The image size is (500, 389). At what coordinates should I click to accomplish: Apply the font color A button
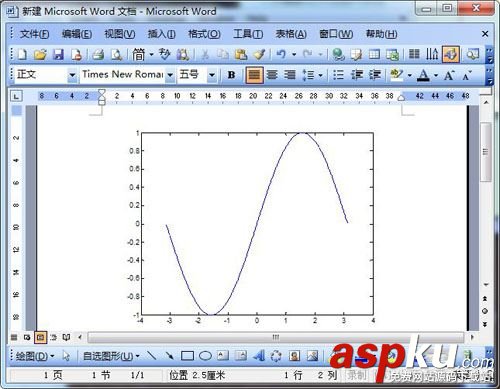coord(424,75)
